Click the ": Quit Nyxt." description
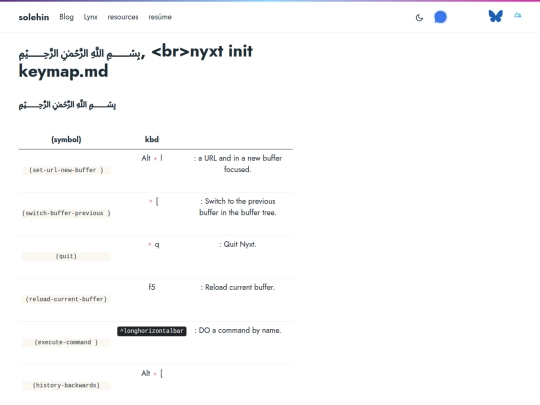 [238, 244]
